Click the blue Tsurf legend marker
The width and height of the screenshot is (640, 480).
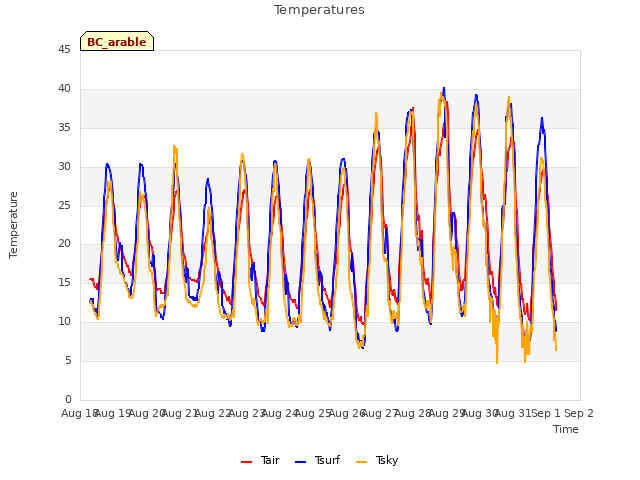[300, 462]
